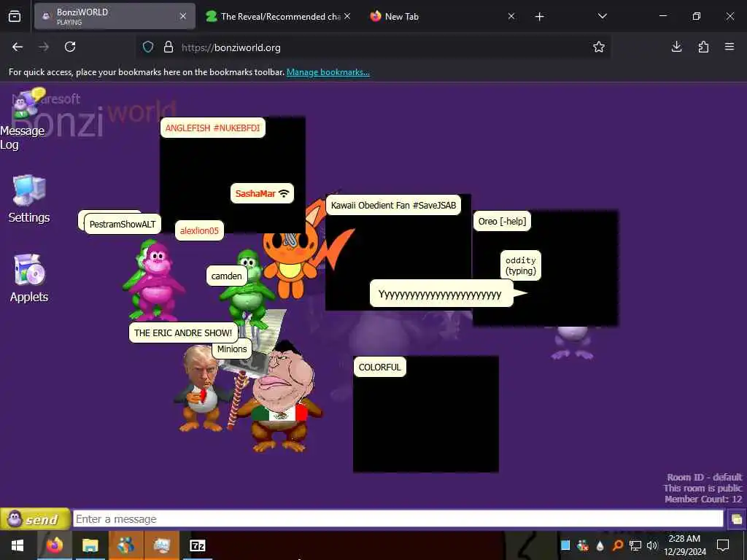This screenshot has width=747, height=560.
Task: Click the COLORFUL name tag
Action: 379,367
